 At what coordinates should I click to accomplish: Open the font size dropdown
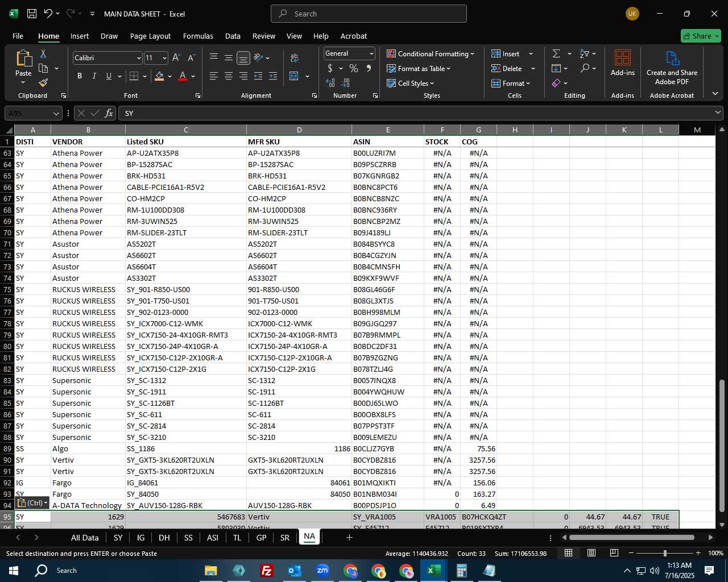coord(164,58)
